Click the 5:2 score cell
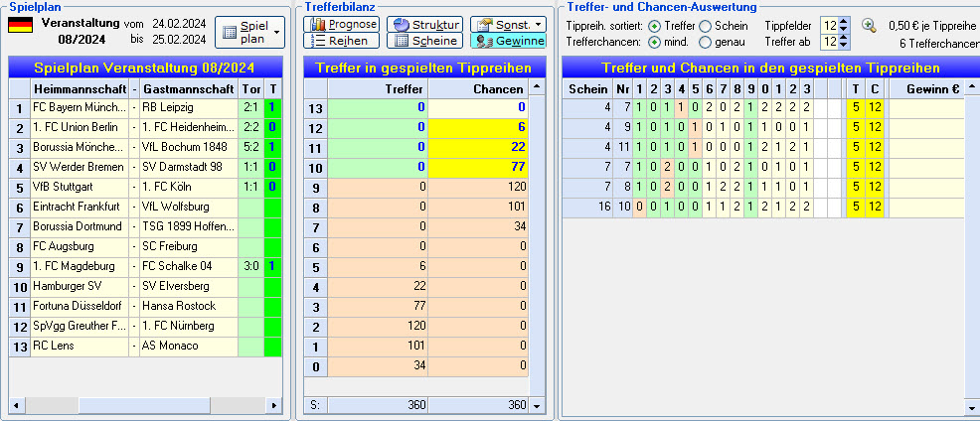 251,147
